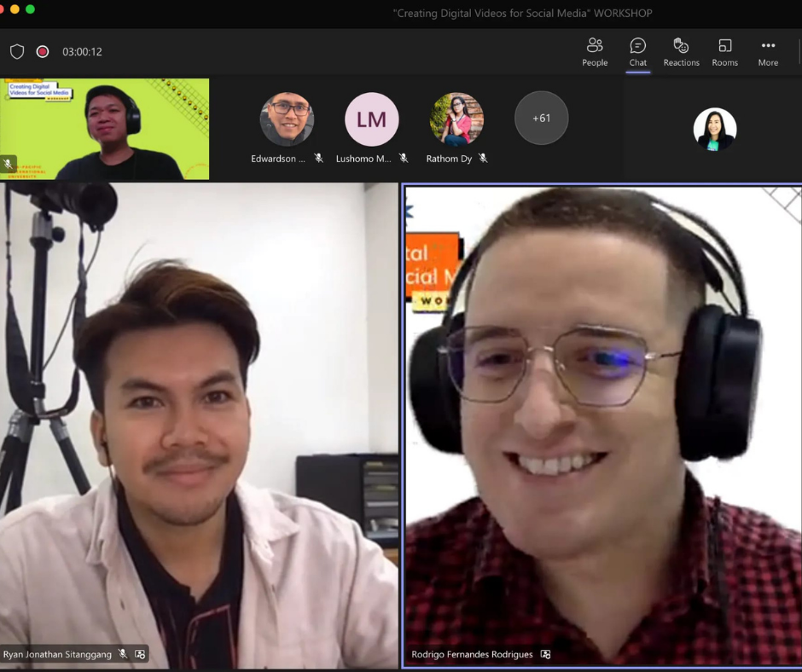Select Lushomo M.'s LM avatar

[372, 119]
